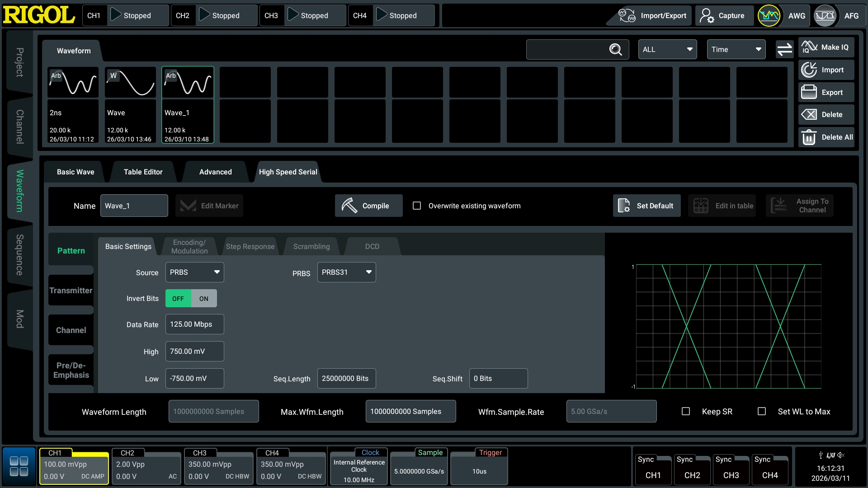Click the Import waveform icon
The width and height of the screenshot is (868, 488).
[809, 70]
